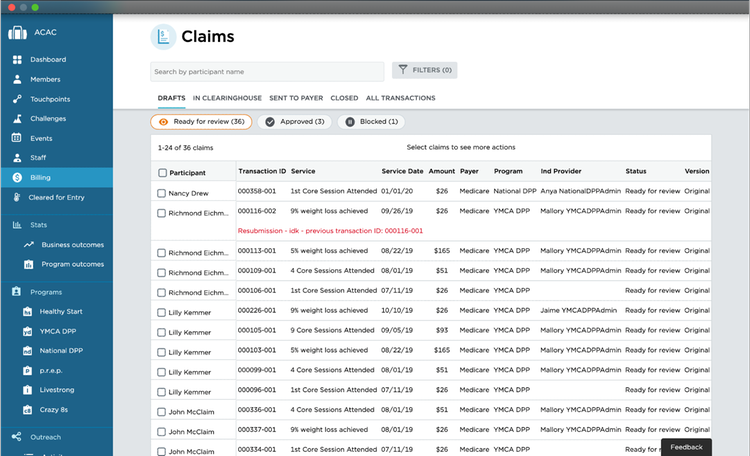Viewport: 750px width, 456px height.
Task: Open Billing dollar icon in sidebar
Action: 17,177
